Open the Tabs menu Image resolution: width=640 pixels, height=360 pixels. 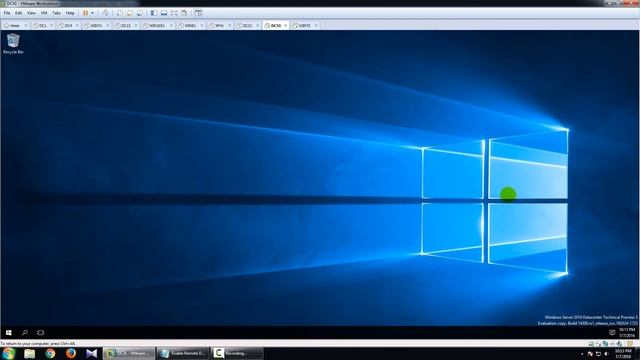(57, 13)
